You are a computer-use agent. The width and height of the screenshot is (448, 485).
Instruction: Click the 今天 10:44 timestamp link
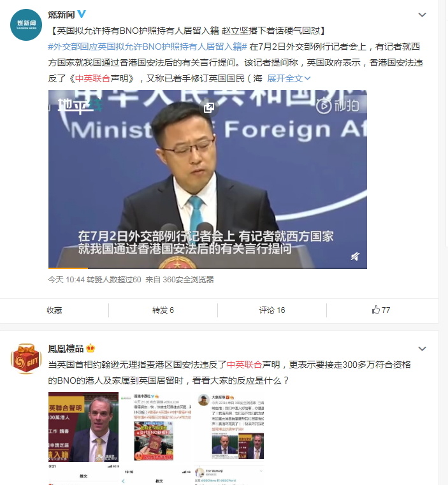click(66, 280)
